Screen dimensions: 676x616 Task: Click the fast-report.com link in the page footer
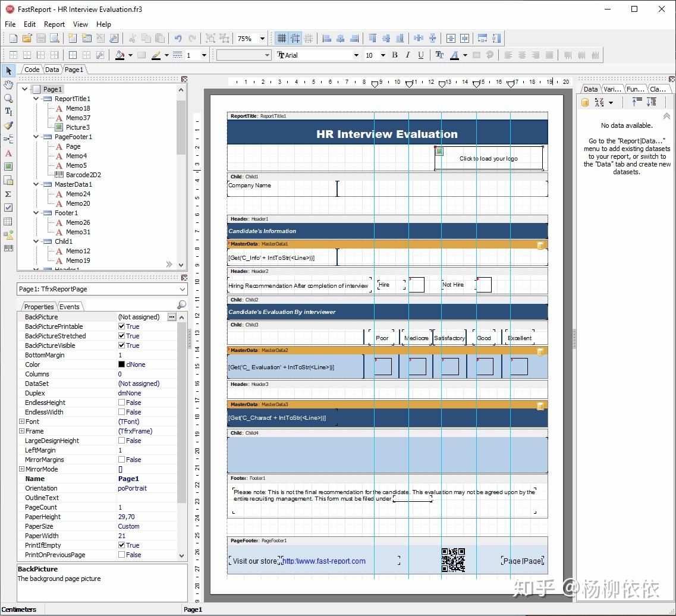tap(324, 561)
